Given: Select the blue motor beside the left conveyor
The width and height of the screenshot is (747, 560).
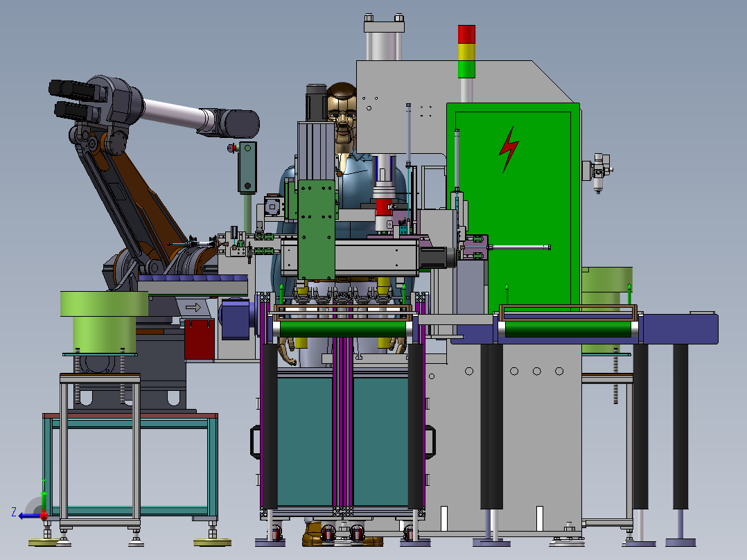Looking at the screenshot, I should click(x=236, y=318).
